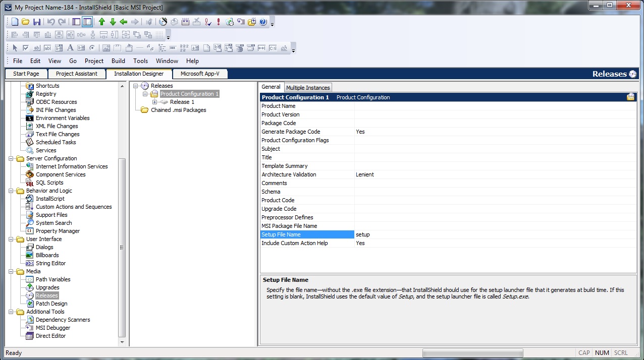Screen dimensions: 644x360
Task: Open the Build menu
Action: point(118,61)
